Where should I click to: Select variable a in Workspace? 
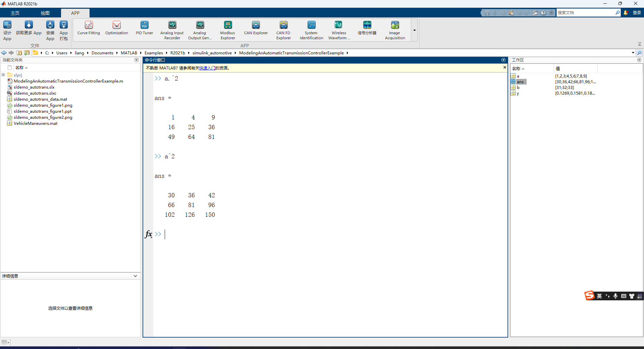tap(518, 76)
